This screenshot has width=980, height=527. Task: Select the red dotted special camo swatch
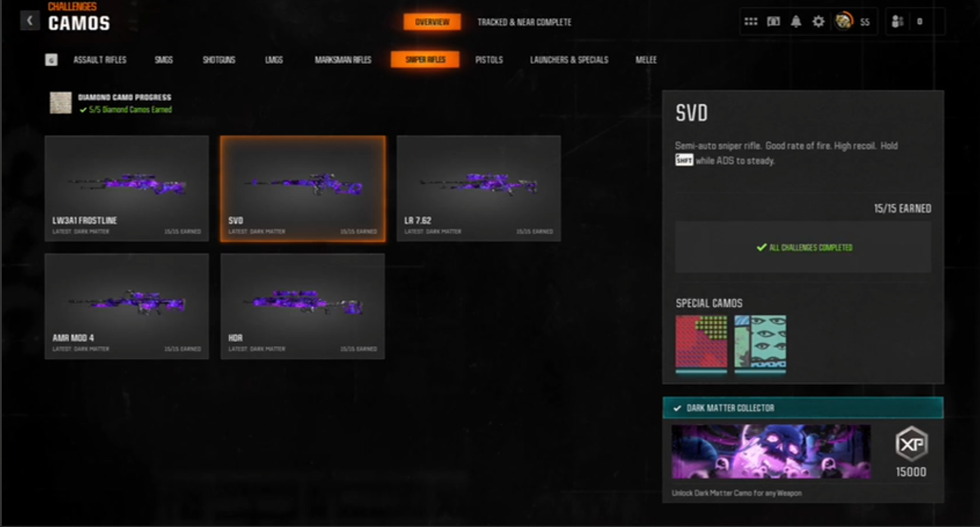pos(701,343)
